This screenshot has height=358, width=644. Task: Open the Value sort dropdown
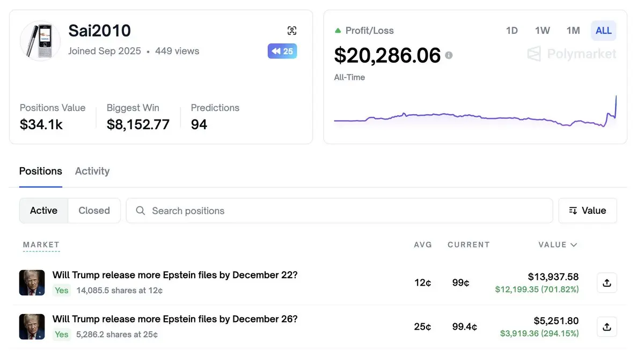click(588, 211)
